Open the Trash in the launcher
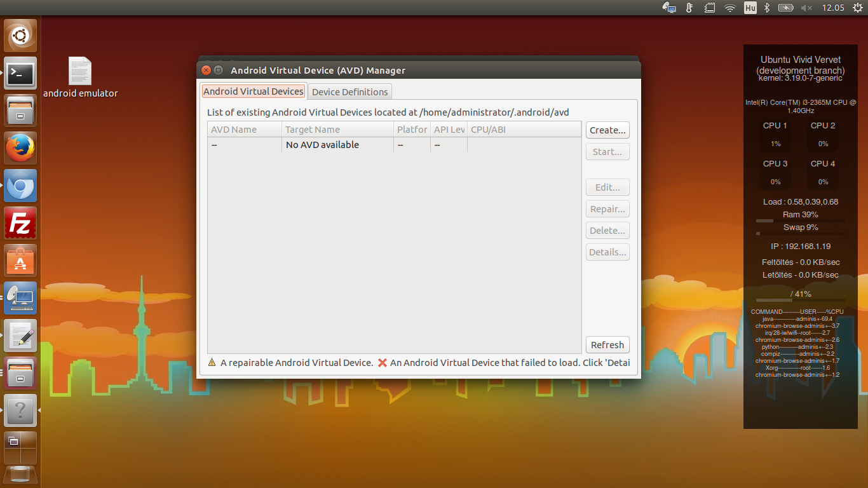 (21, 475)
